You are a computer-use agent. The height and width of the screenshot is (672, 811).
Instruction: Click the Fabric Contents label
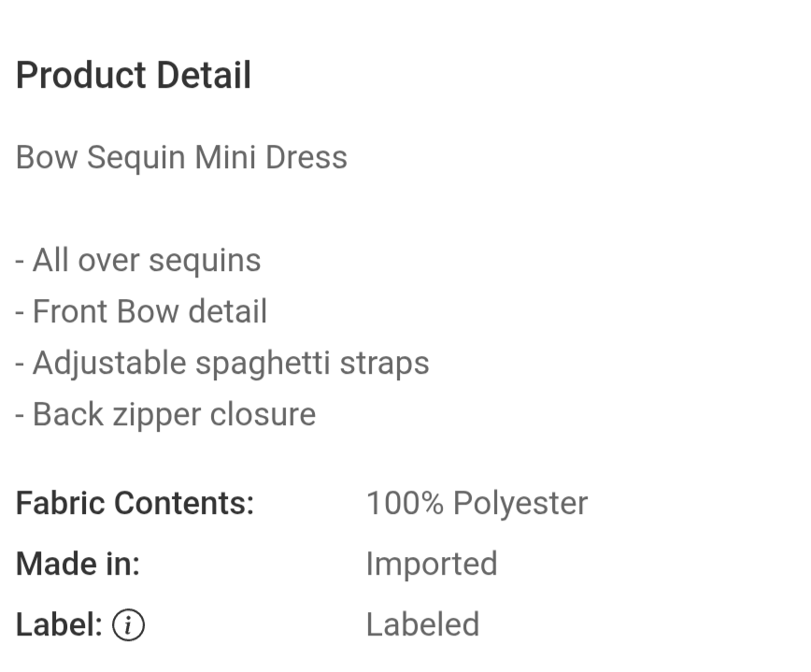click(135, 503)
